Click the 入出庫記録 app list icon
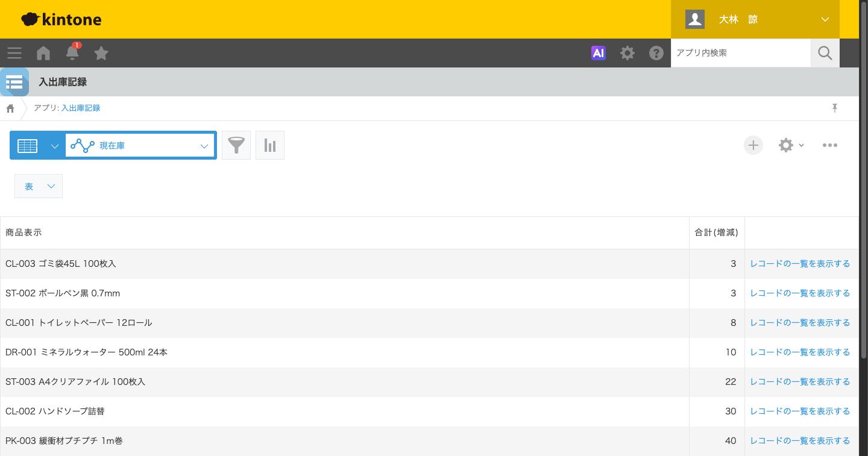This screenshot has height=456, width=868. pos(14,82)
